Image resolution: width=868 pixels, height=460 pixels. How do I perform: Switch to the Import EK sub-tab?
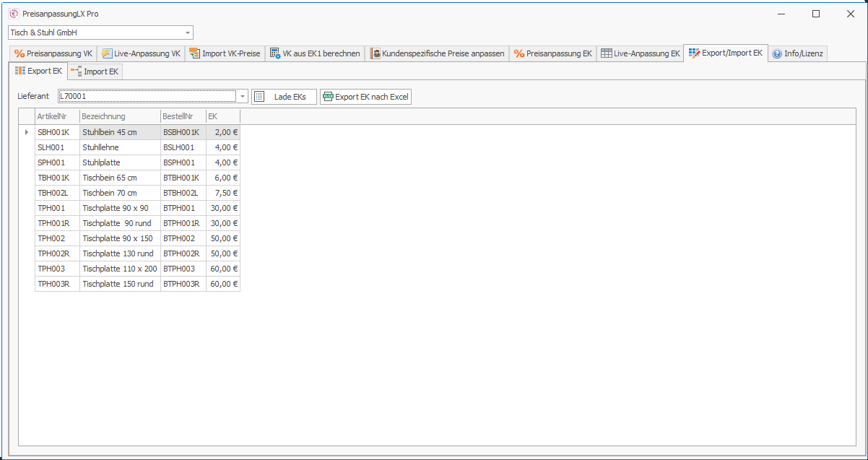click(x=95, y=71)
